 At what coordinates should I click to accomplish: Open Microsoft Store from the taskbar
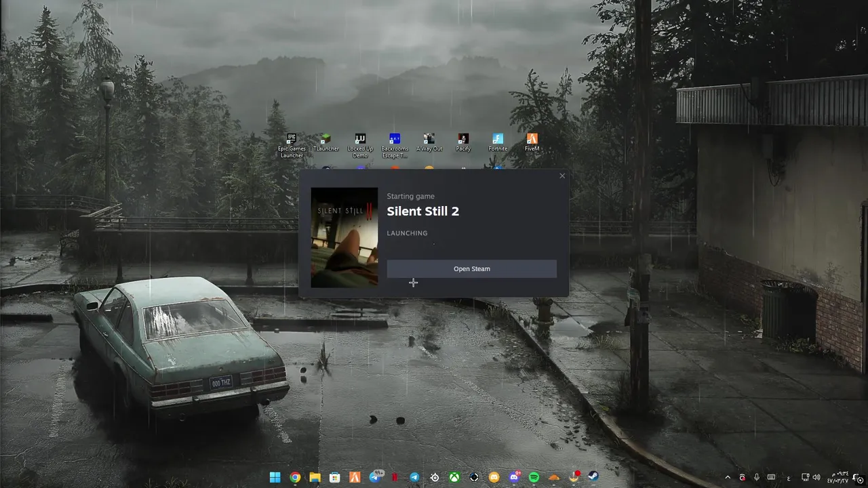[x=335, y=477]
